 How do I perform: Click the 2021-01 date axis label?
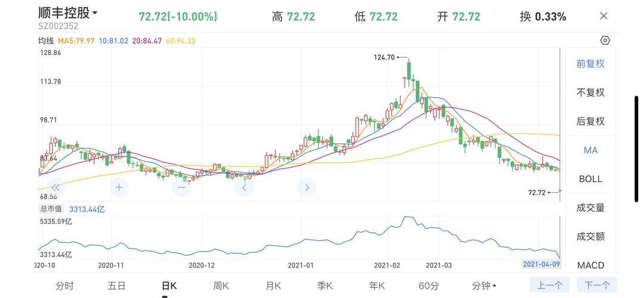point(301,265)
